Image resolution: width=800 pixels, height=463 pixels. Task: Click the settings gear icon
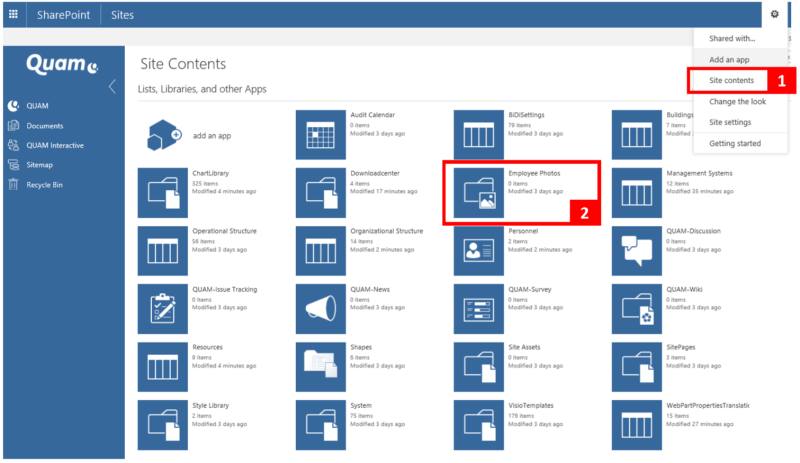pyautogui.click(x=774, y=14)
